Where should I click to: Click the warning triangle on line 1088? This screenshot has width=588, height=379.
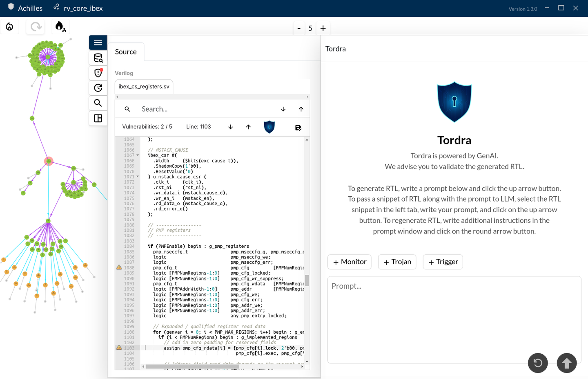point(119,267)
